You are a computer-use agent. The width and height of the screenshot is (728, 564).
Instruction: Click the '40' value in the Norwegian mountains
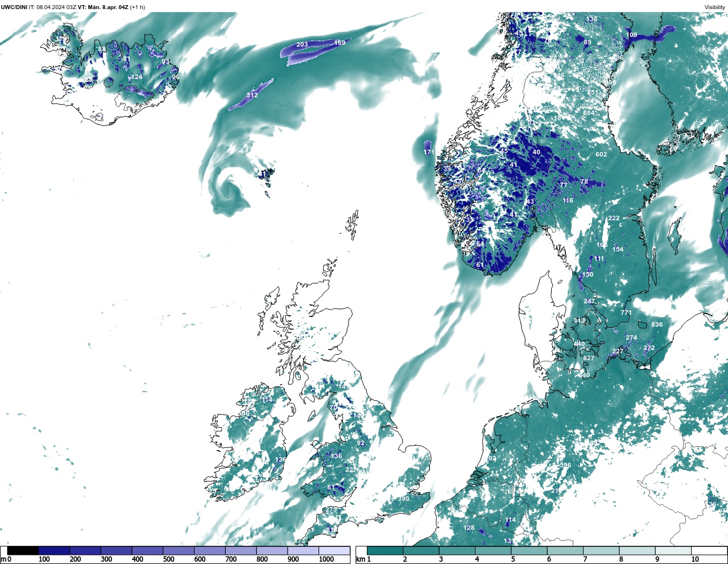pyautogui.click(x=536, y=152)
